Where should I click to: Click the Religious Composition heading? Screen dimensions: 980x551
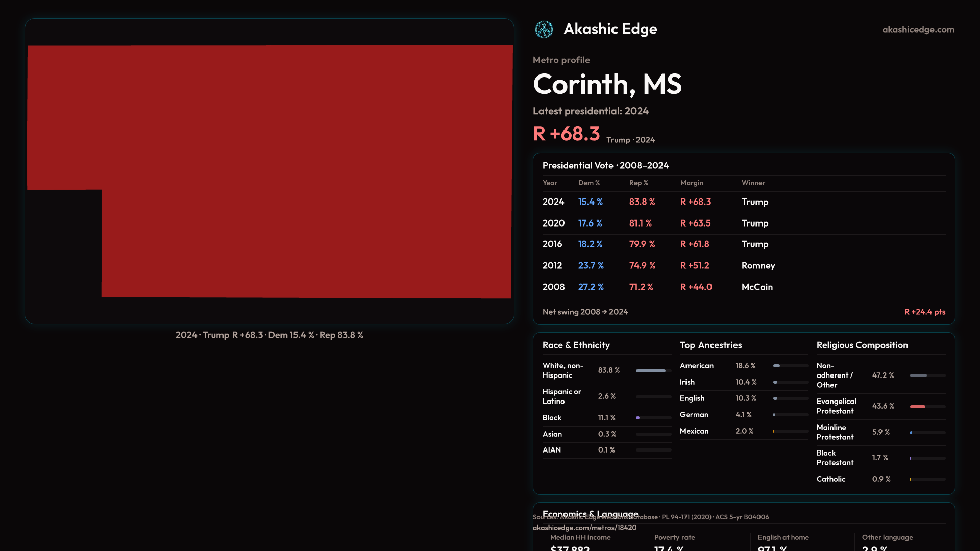pyautogui.click(x=862, y=345)
